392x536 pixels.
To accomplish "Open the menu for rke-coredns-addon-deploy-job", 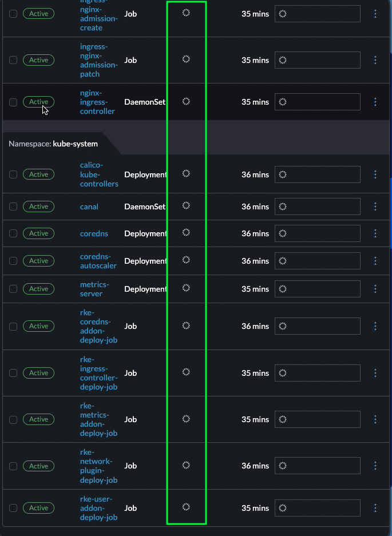I will point(375,326).
